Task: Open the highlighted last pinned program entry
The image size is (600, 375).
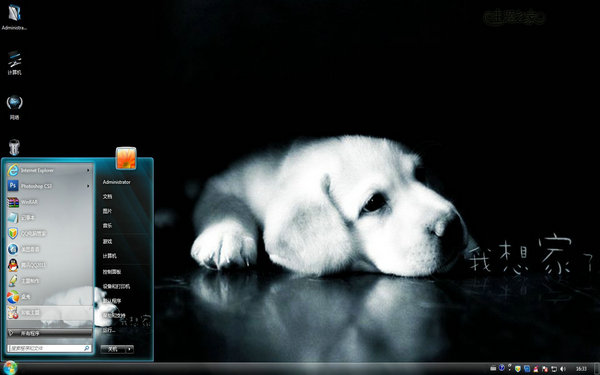Action: pyautogui.click(x=49, y=313)
